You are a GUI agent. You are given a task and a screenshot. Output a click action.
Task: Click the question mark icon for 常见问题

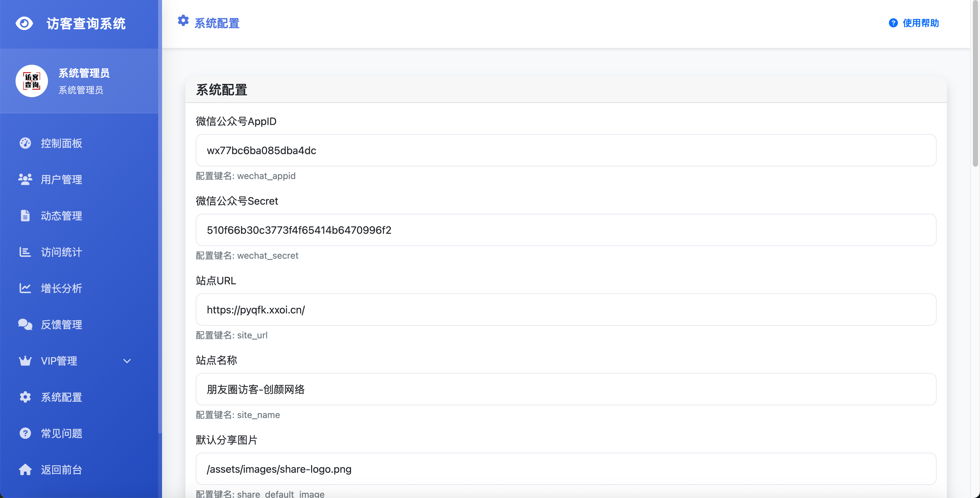[25, 433]
